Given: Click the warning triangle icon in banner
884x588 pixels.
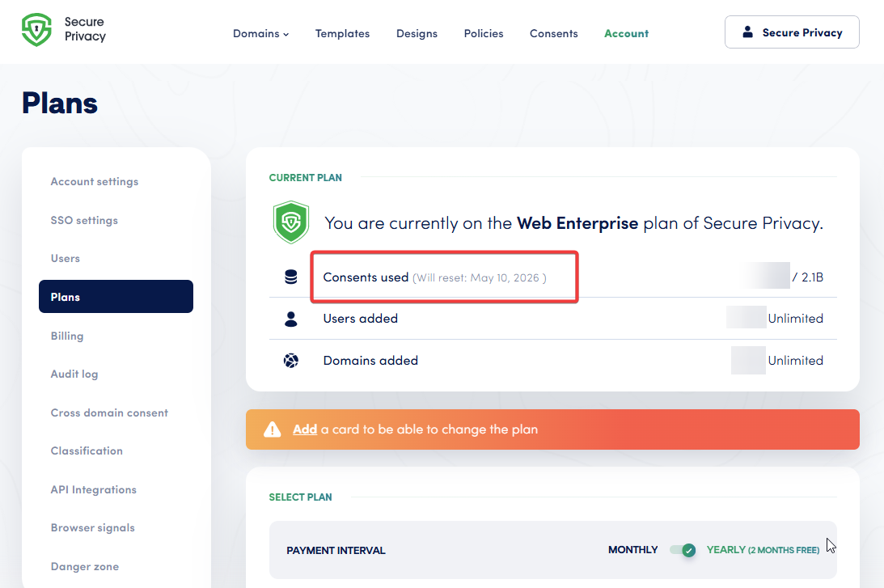Looking at the screenshot, I should tap(273, 429).
